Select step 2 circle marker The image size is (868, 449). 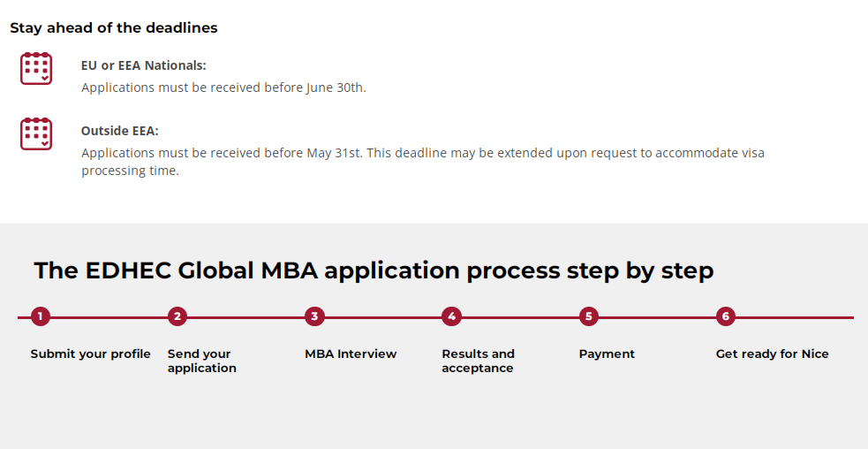pyautogui.click(x=177, y=316)
